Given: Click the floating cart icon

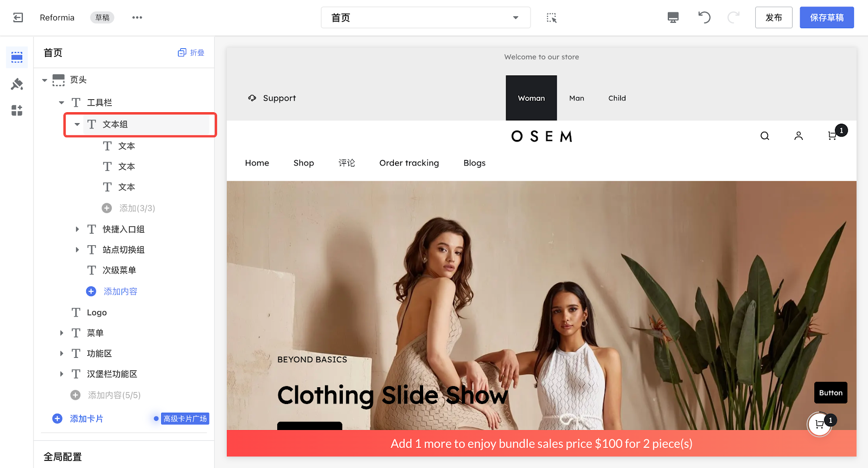Looking at the screenshot, I should pos(819,425).
